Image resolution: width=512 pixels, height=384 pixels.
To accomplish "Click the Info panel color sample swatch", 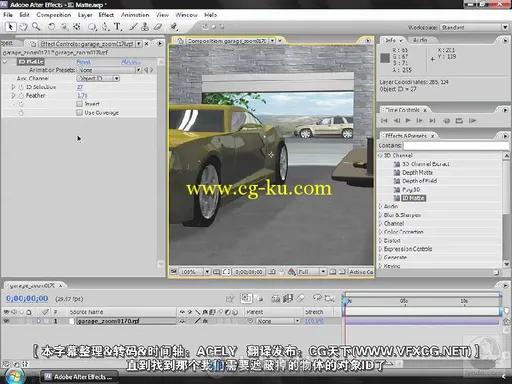I will (x=385, y=58).
